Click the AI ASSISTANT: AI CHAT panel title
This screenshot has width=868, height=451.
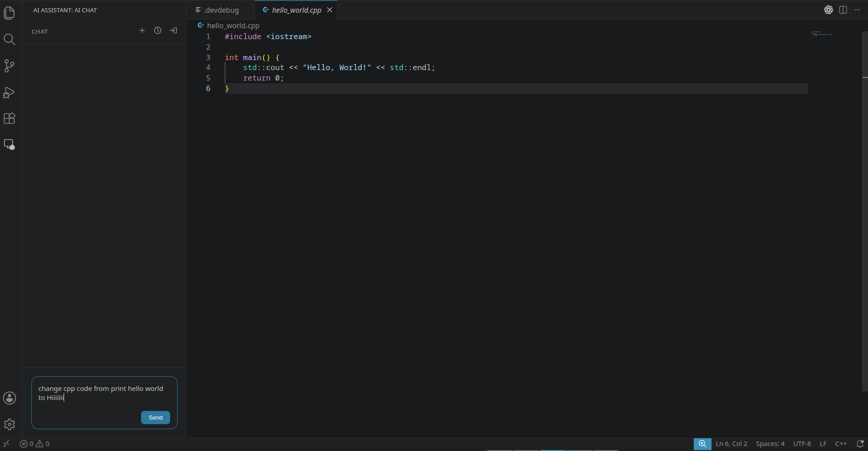pyautogui.click(x=65, y=10)
